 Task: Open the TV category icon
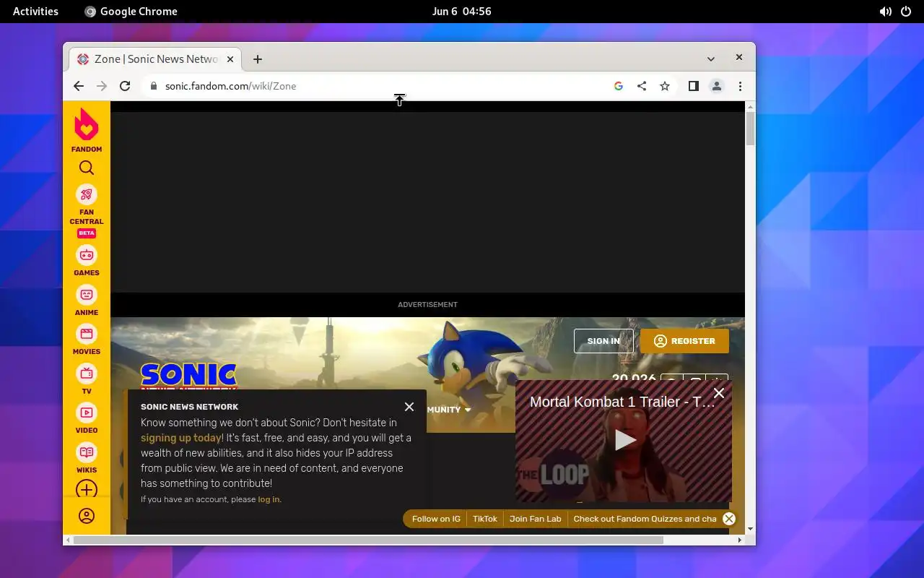click(87, 374)
